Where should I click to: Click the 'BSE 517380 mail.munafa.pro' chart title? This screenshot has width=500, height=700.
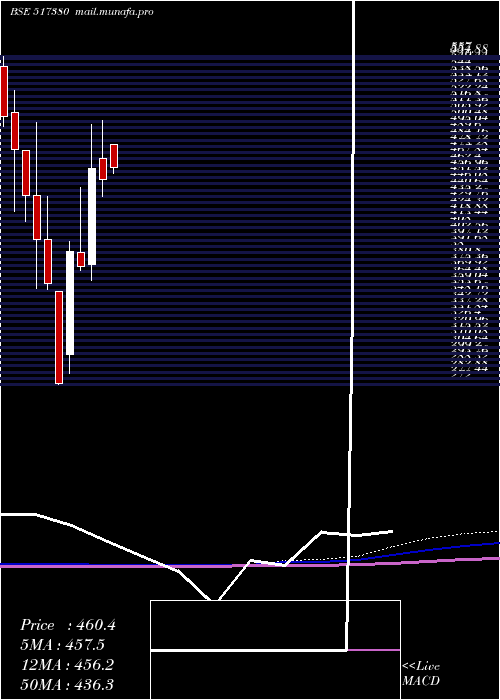82,12
